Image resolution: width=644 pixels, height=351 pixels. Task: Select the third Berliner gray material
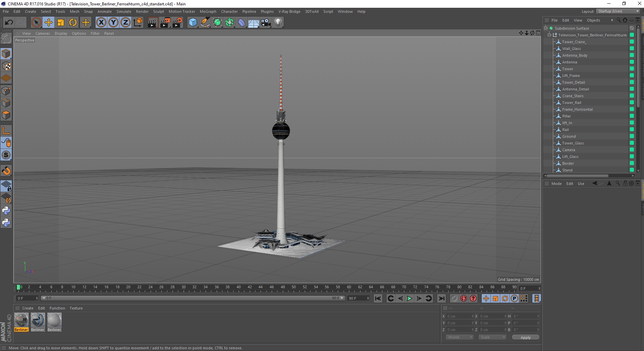point(54,320)
